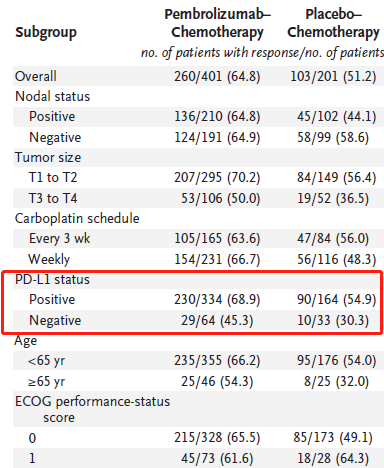This screenshot has height=468, width=384.
Task: Click the 230/334 (68.9) PD-L1 positive value
Action: 217,299
